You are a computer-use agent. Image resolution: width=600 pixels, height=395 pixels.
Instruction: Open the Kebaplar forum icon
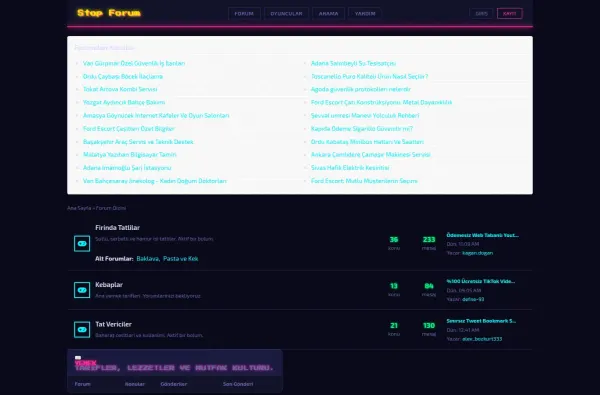point(82,290)
